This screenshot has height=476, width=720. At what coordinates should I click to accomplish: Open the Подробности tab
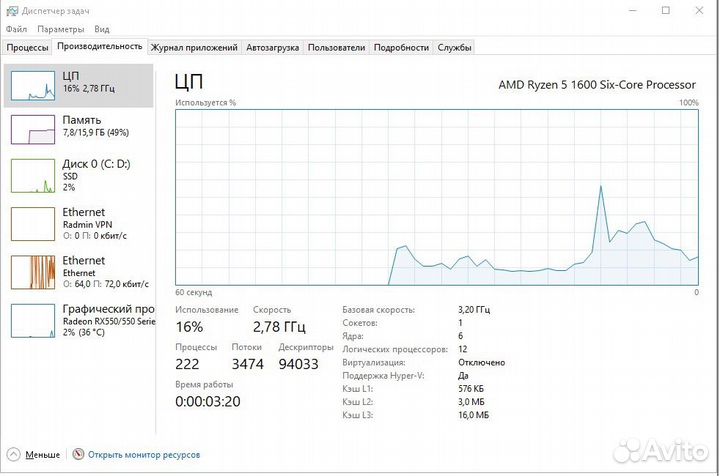point(401,47)
